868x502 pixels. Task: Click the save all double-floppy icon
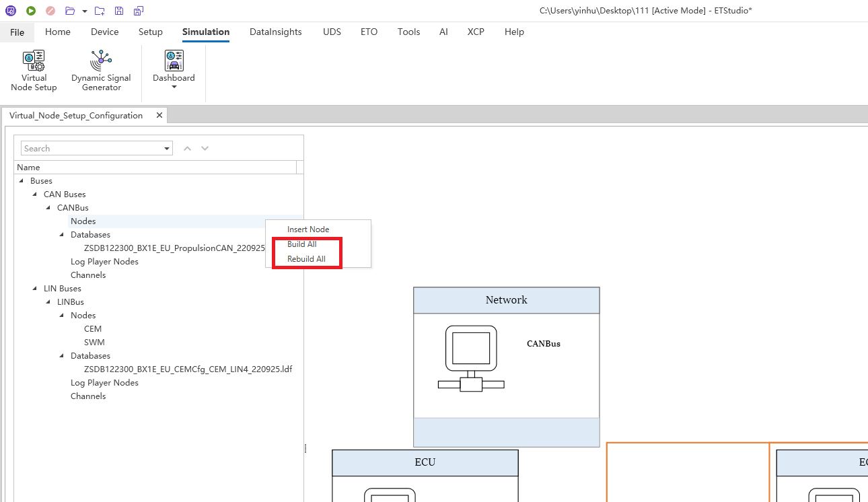(138, 11)
